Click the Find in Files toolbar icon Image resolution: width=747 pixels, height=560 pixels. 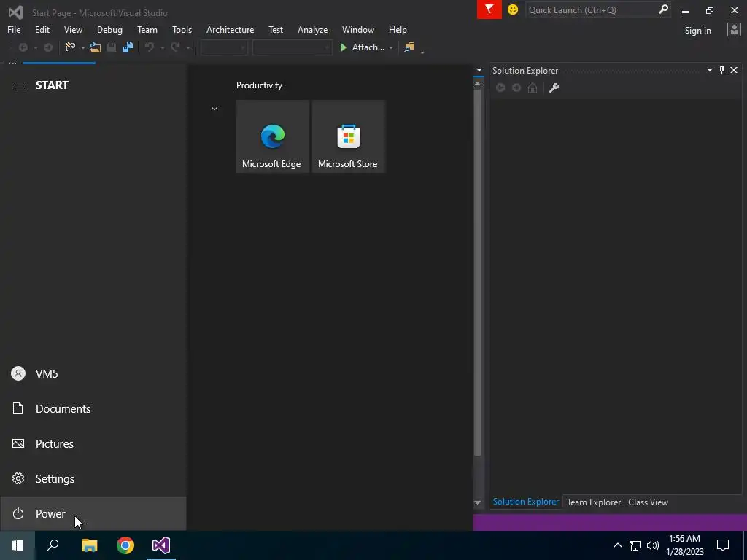(x=409, y=47)
